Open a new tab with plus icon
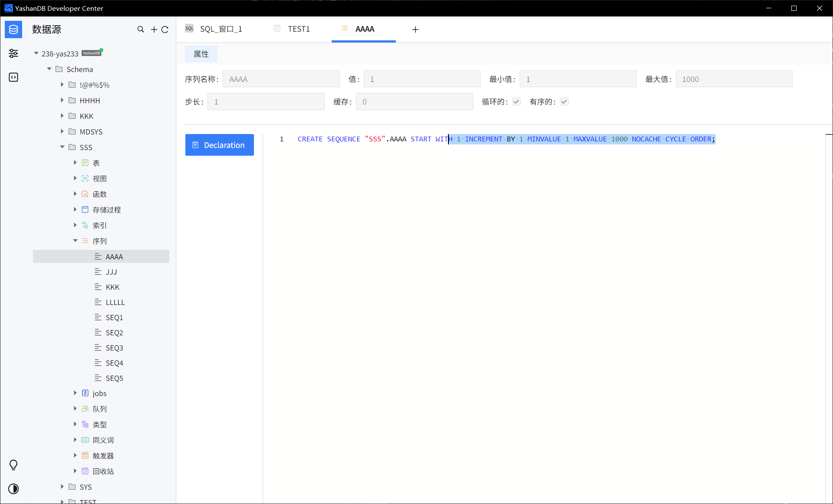 click(x=415, y=29)
